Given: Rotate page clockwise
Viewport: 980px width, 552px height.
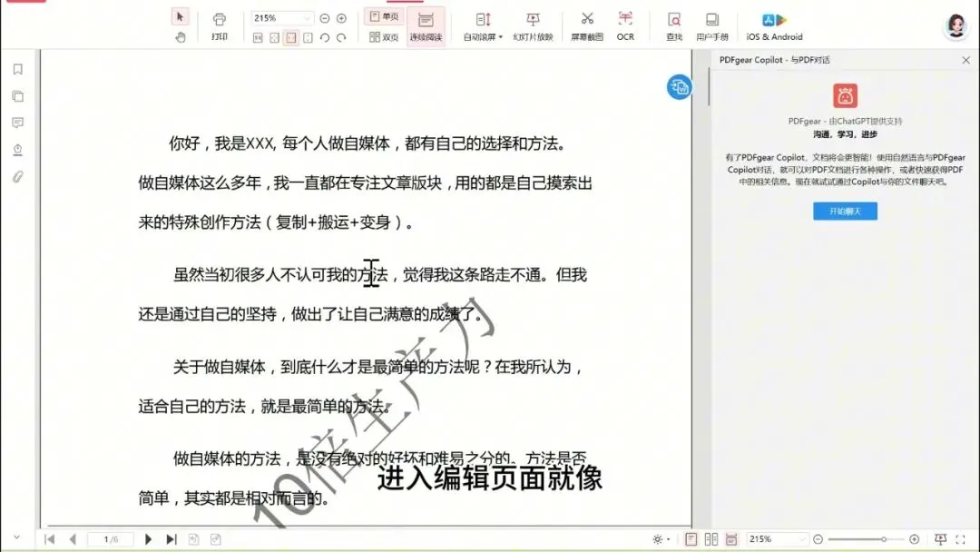Looking at the screenshot, I should (x=341, y=38).
